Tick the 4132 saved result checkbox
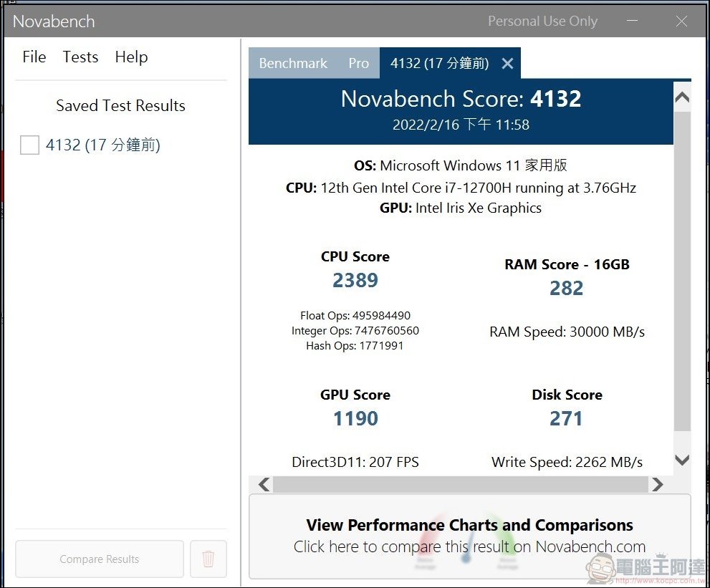Screen dimensions: 710x588 29,145
